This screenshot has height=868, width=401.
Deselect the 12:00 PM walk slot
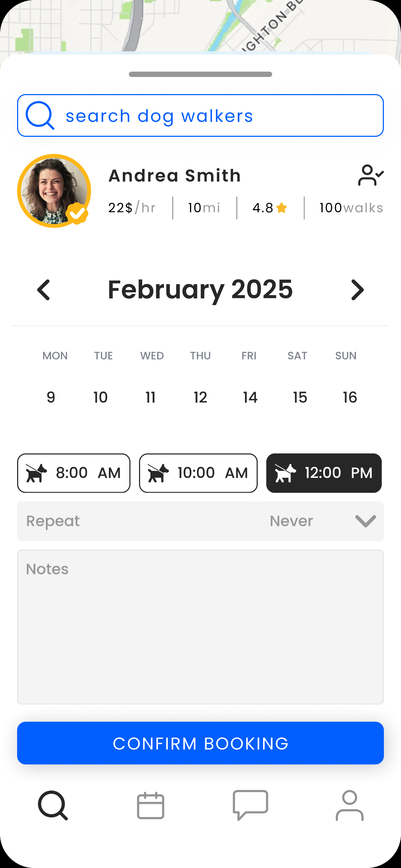pyautogui.click(x=324, y=473)
